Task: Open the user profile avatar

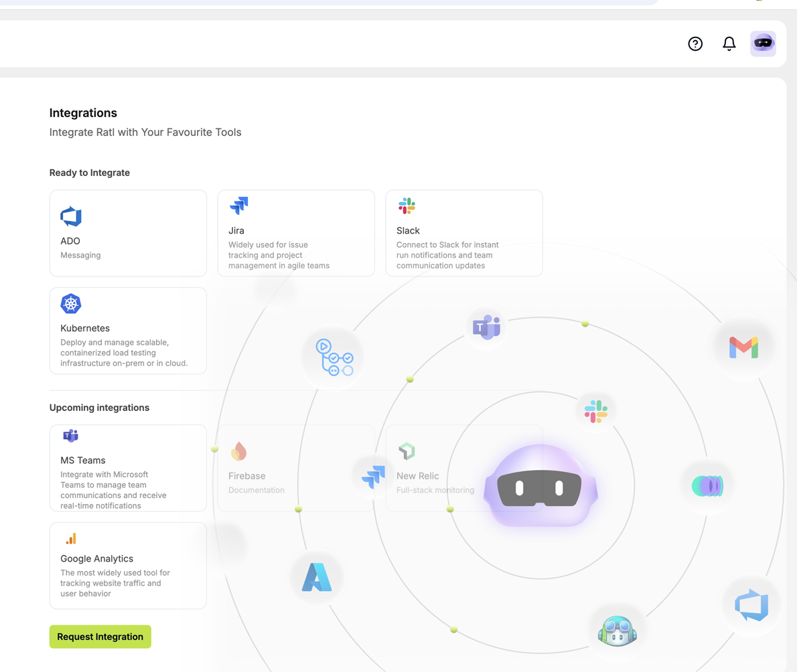Action: [x=762, y=44]
